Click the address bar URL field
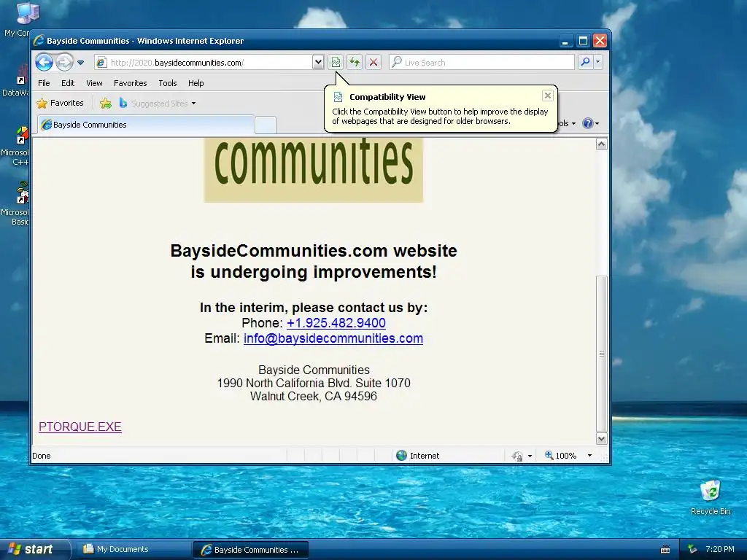Image resolution: width=747 pixels, height=560 pixels. click(x=204, y=63)
